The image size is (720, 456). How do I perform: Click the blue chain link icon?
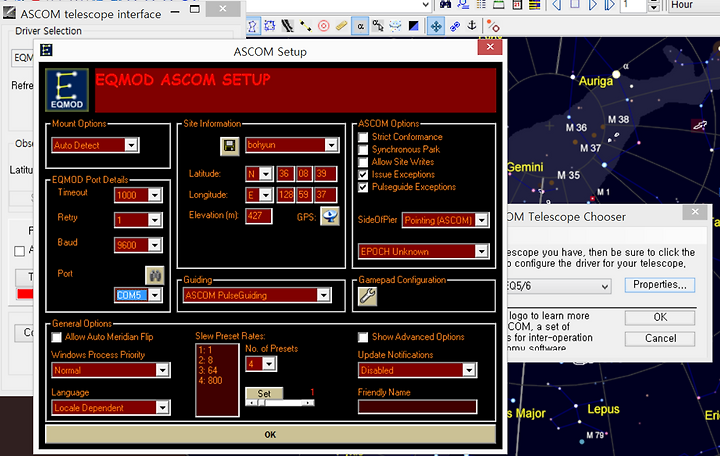(x=455, y=26)
